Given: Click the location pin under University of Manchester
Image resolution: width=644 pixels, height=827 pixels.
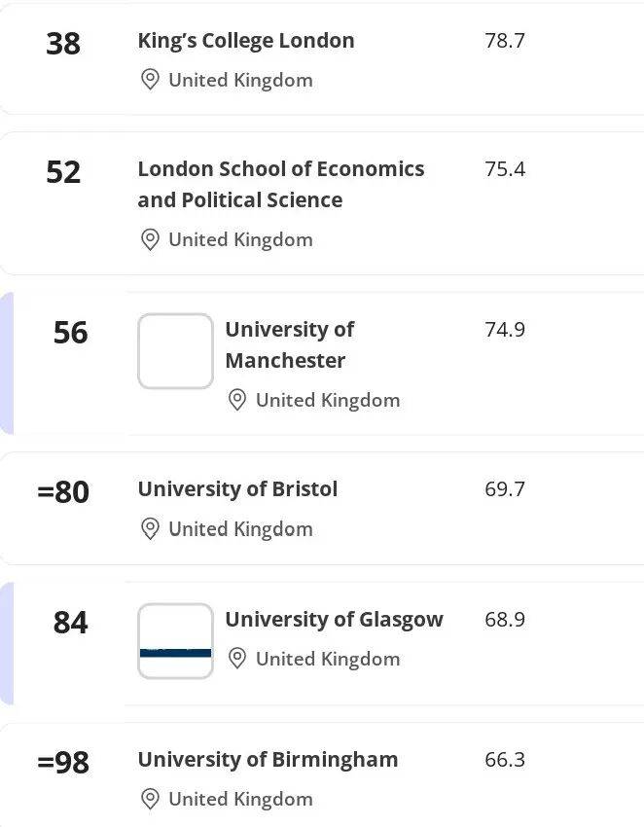Looking at the screenshot, I should pos(236,400).
